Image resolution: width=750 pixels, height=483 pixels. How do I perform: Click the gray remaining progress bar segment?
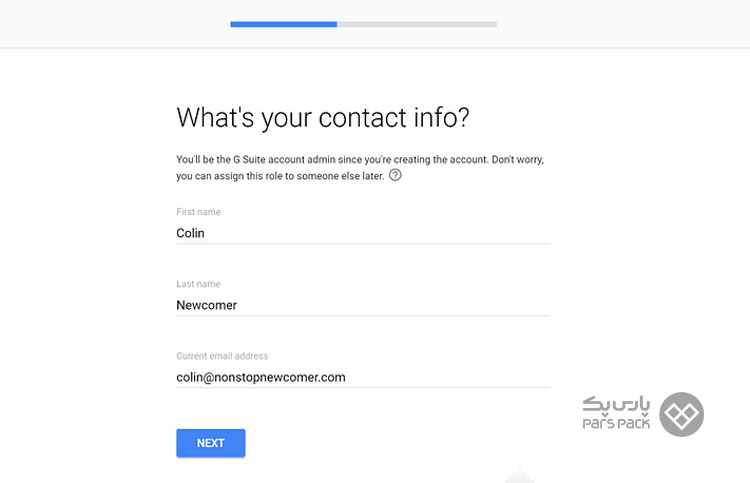417,24
